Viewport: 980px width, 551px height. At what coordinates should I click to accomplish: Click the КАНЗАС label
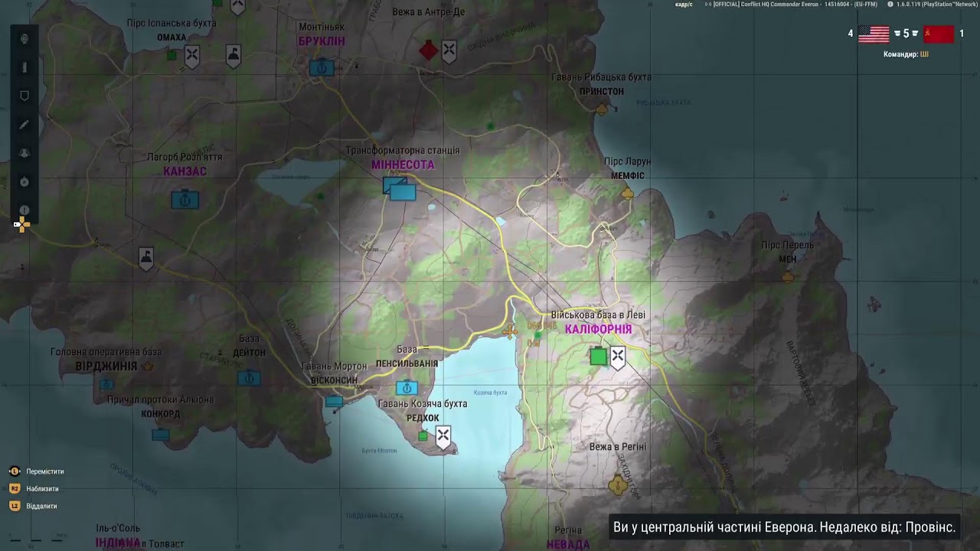point(185,171)
